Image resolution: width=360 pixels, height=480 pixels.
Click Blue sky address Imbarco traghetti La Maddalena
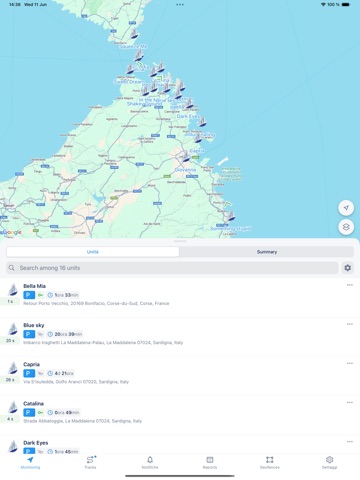(103, 342)
